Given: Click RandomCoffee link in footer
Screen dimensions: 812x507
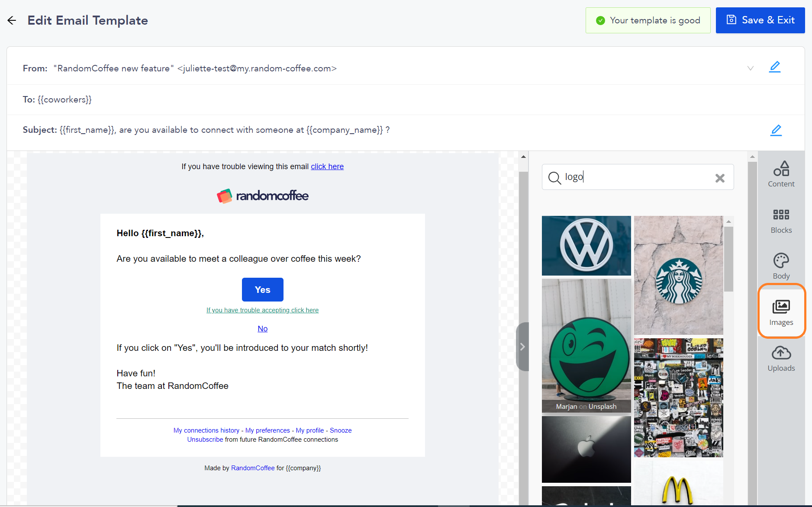Looking at the screenshot, I should (253, 468).
